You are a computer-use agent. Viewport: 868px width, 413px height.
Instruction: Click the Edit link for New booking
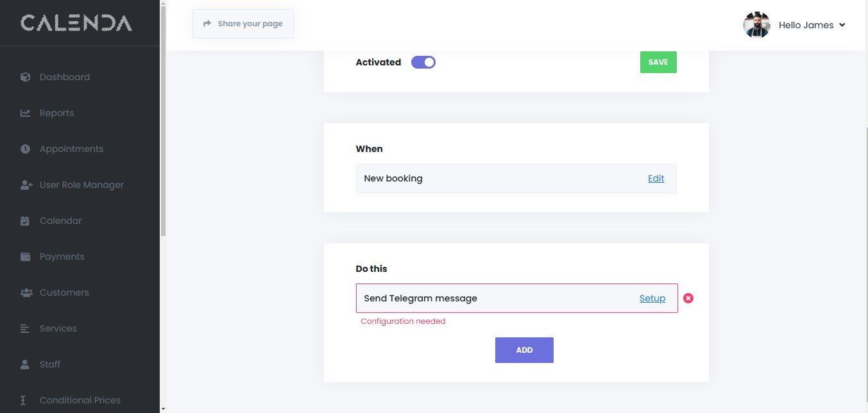click(656, 178)
